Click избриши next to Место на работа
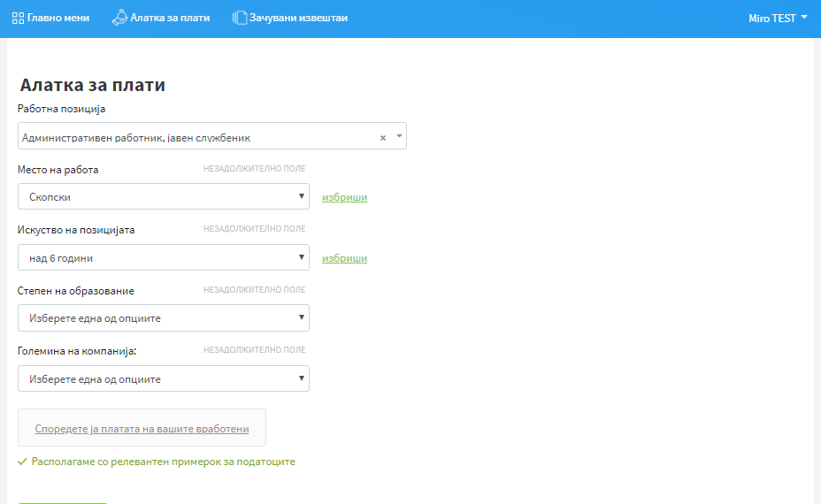821x504 pixels. [344, 197]
